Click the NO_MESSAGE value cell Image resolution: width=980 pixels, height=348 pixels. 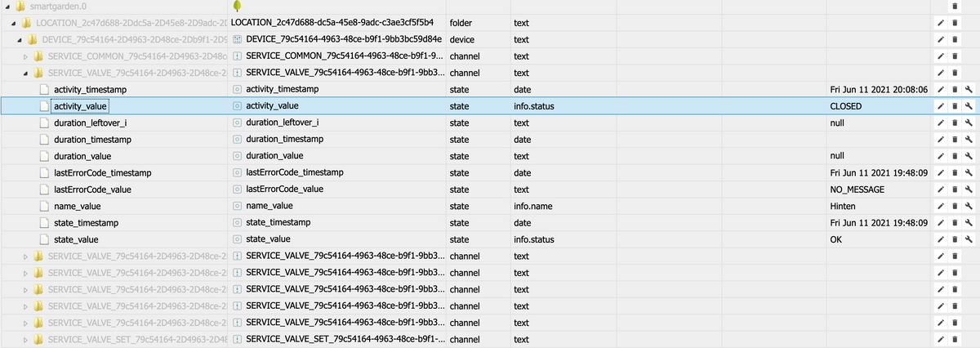click(x=857, y=190)
